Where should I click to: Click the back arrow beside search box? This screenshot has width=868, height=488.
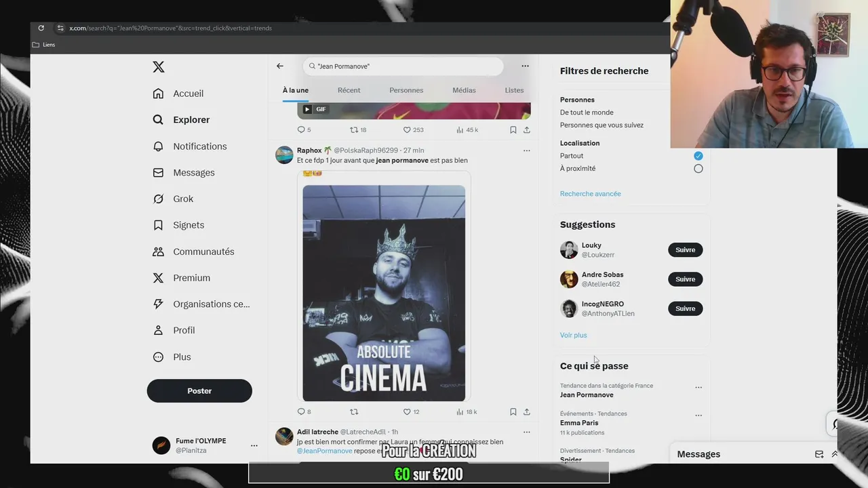[279, 66]
